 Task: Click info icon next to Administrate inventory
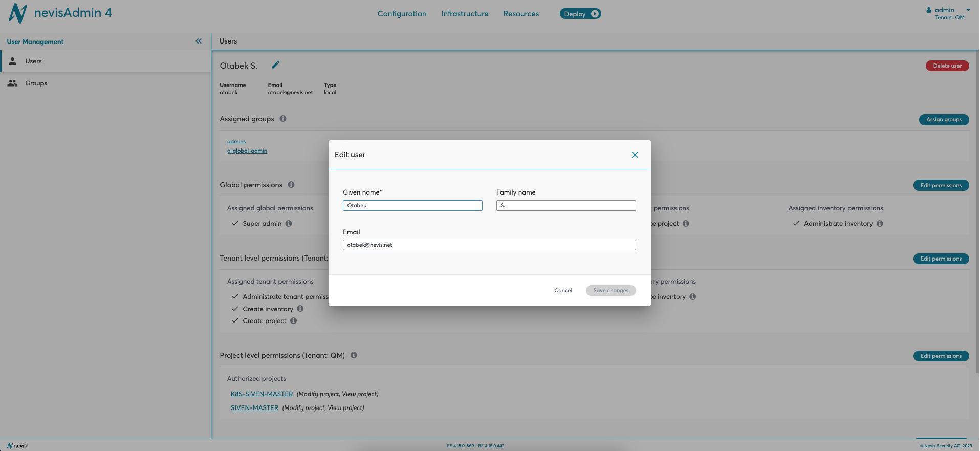(x=880, y=224)
